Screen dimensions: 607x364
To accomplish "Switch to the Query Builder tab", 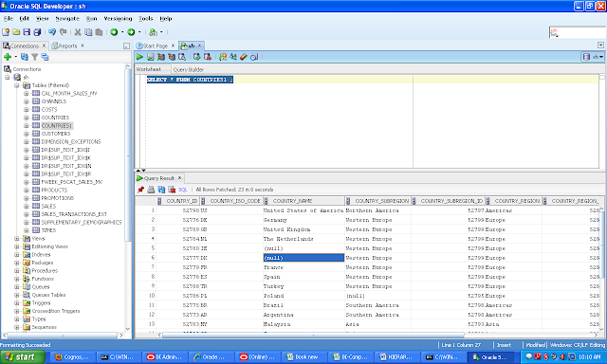I will click(x=188, y=69).
